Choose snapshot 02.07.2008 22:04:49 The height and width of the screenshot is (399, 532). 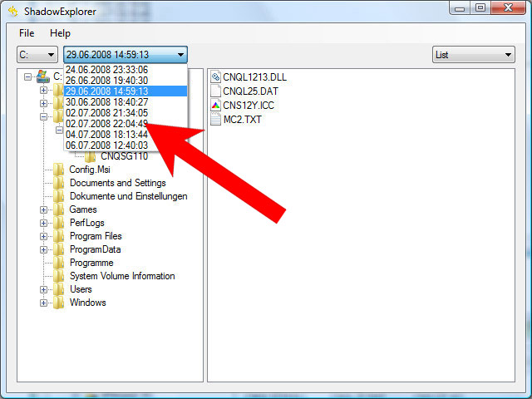106,123
